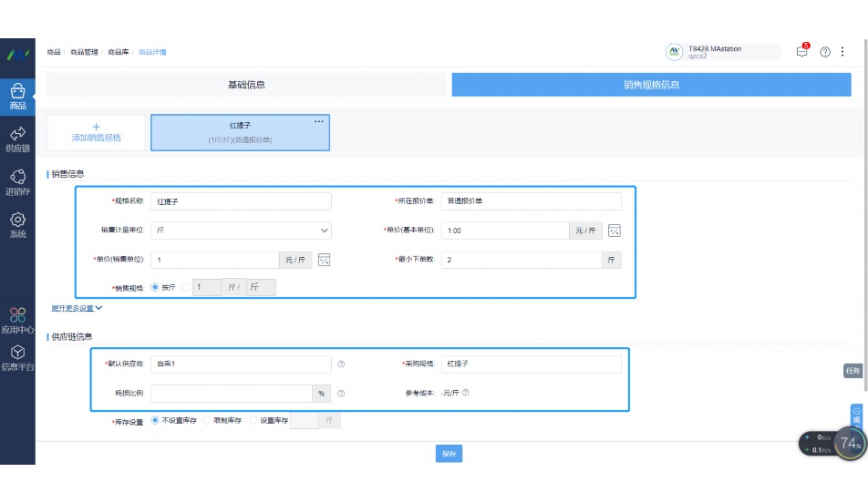This screenshot has width=868, height=503.
Task: Open messages icon with red badge
Action: tap(802, 52)
